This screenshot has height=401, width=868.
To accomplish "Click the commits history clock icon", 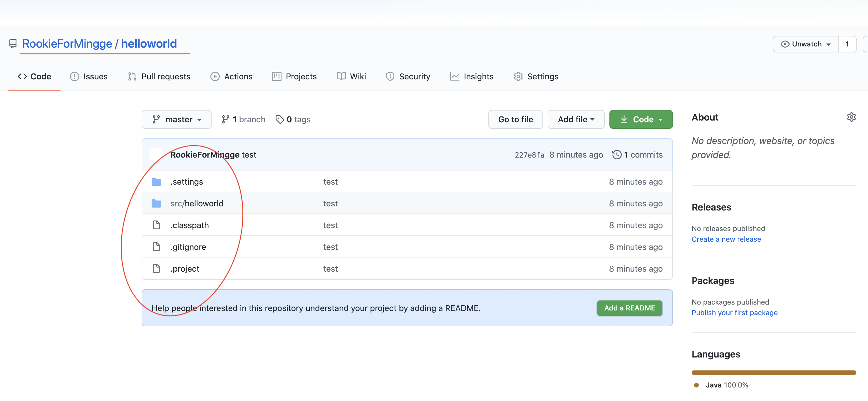I will [617, 154].
